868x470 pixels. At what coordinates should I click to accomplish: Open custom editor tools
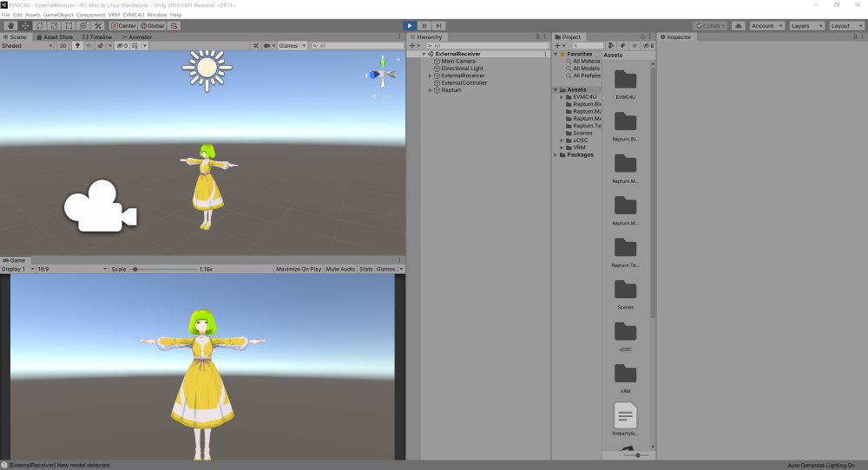[98, 25]
